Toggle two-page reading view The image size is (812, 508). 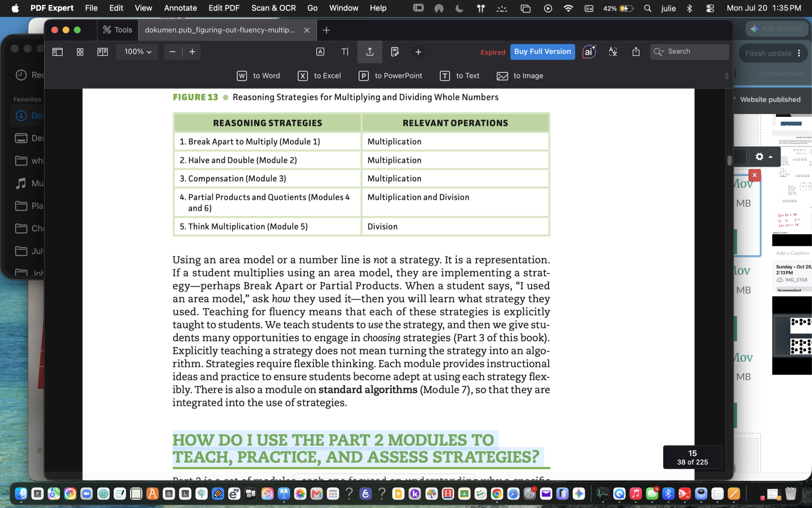102,52
